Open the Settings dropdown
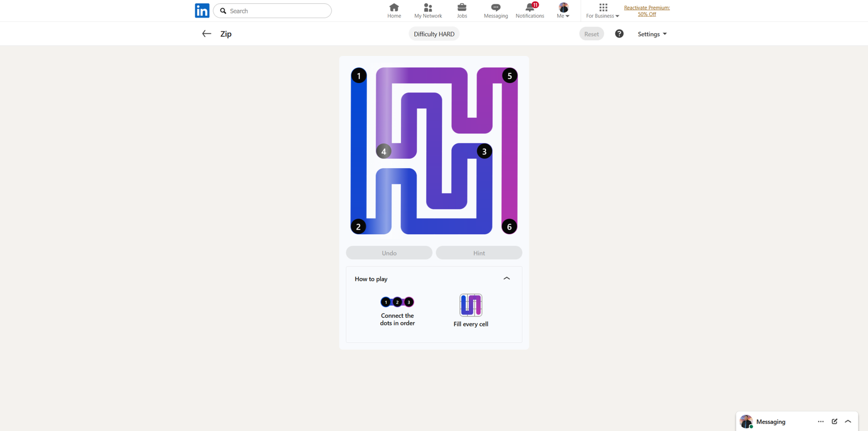The height and width of the screenshot is (431, 868). tap(652, 34)
